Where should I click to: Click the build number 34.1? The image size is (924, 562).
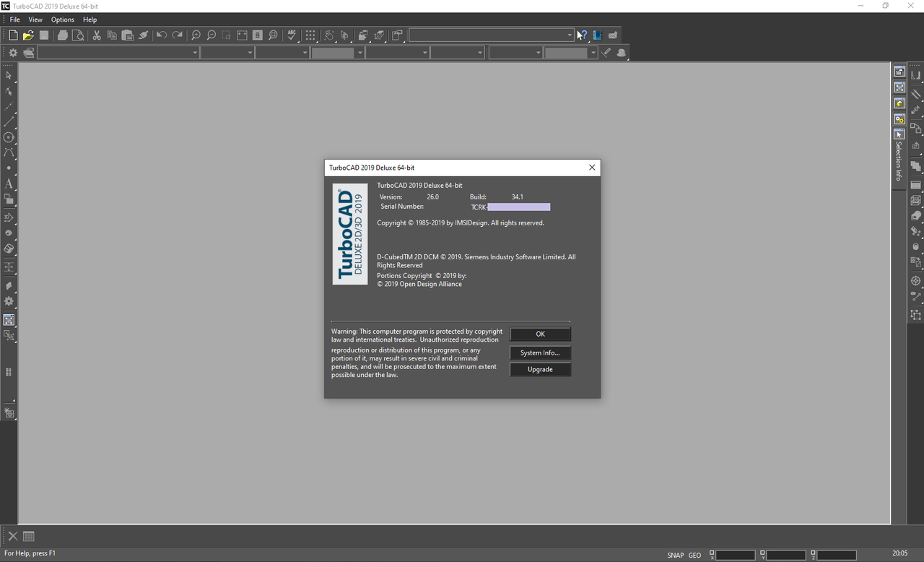(517, 196)
